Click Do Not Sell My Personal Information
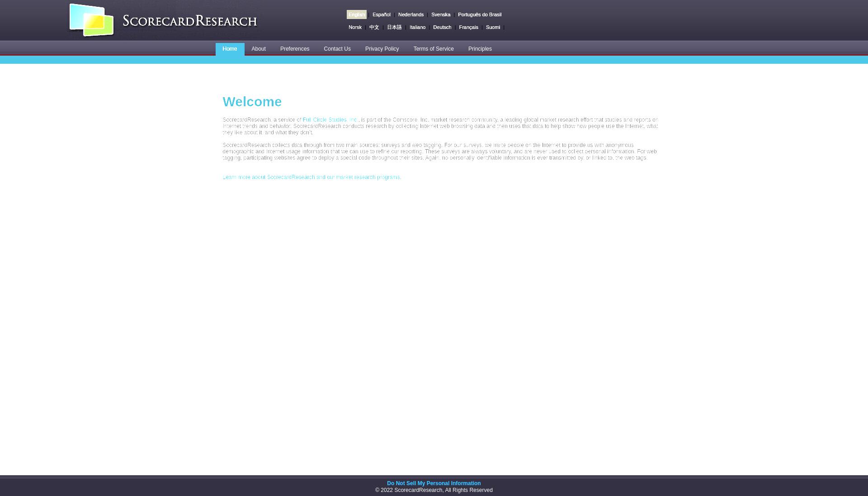The image size is (868, 496). (x=434, y=483)
